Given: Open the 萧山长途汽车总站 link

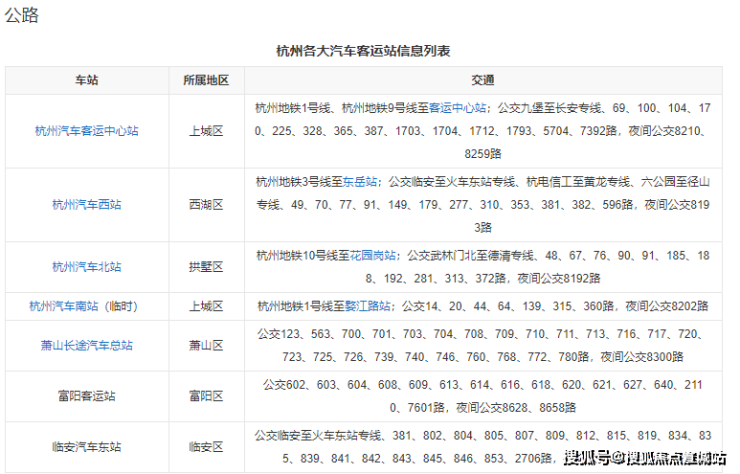Looking at the screenshot, I should click(x=86, y=346).
